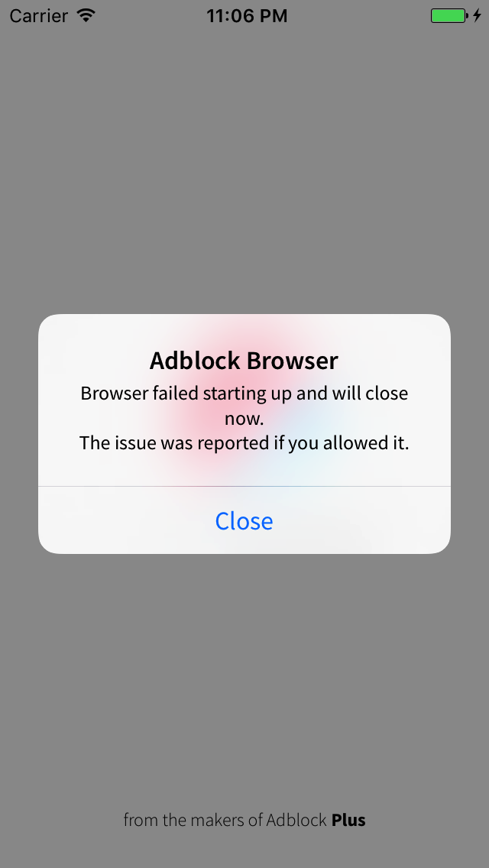Tap the word 'Adblock' in the footer

pyautogui.click(x=296, y=820)
